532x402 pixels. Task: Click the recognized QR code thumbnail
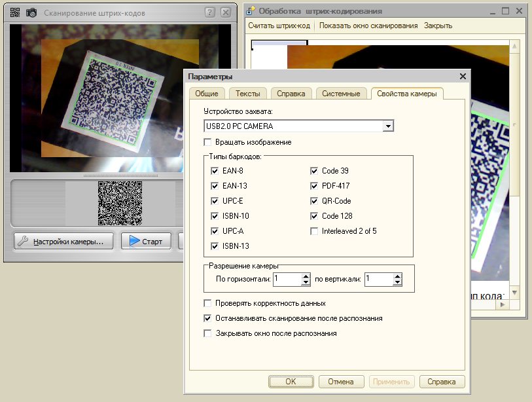[x=120, y=203]
